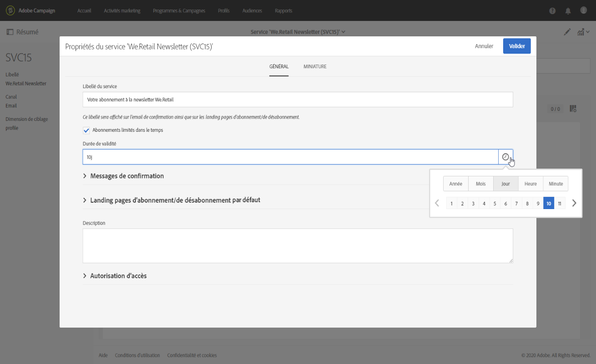Click the pencil edit properties icon
This screenshot has height=364, width=596.
(567, 32)
